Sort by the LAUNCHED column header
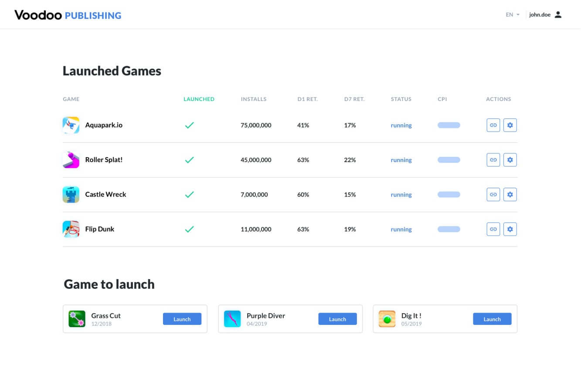581x392 pixels. tap(199, 99)
